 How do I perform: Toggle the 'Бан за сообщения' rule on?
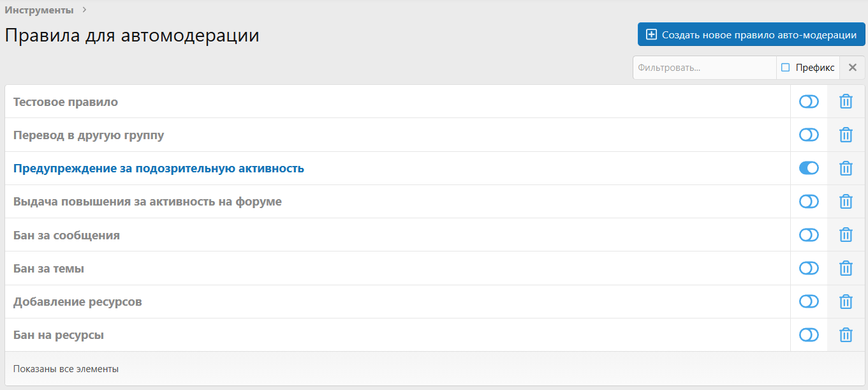pos(809,235)
